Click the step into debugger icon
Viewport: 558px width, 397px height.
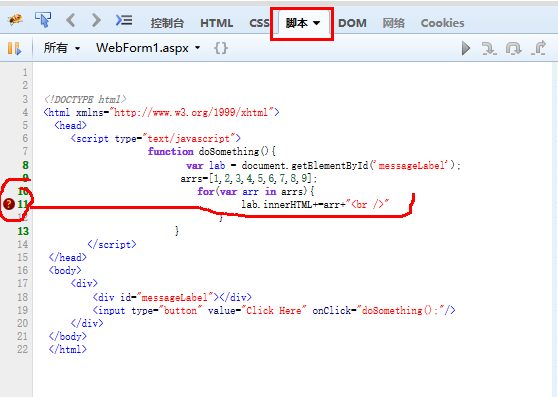point(489,48)
